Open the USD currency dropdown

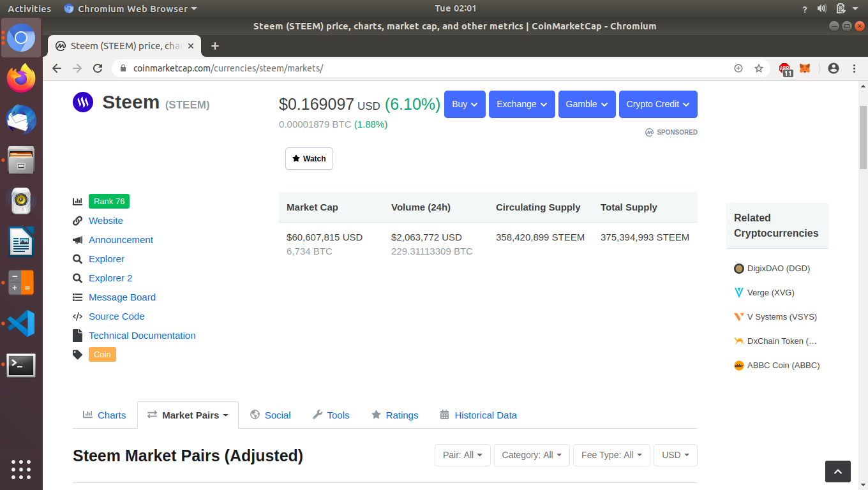pos(675,455)
